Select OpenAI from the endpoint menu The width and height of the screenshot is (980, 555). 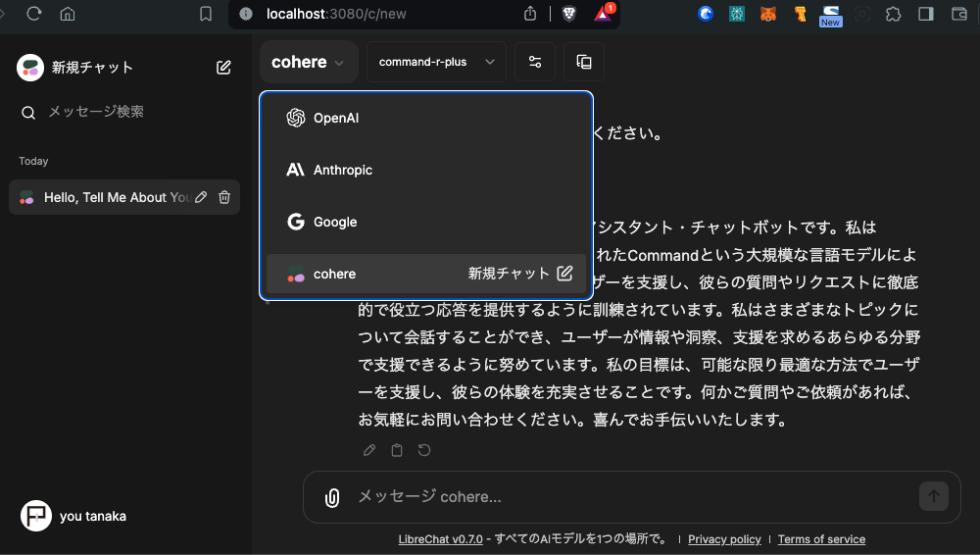coord(426,118)
